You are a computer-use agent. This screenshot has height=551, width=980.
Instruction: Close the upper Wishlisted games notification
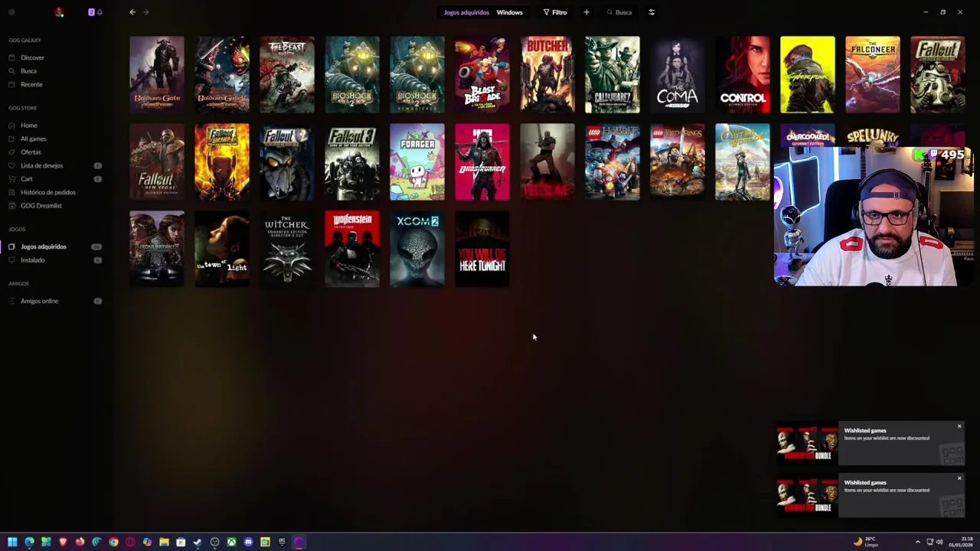(959, 426)
